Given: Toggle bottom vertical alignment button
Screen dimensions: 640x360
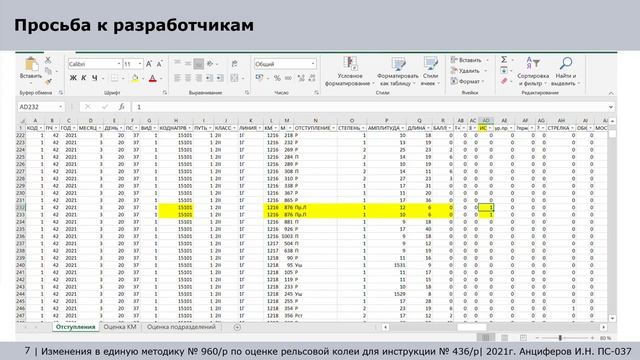Looking at the screenshot, I should [198, 64].
